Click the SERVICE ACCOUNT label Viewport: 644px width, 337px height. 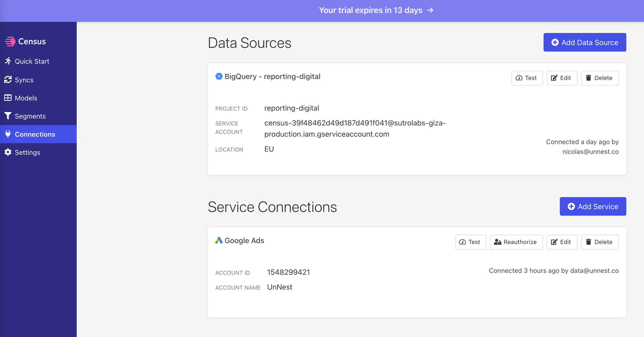tap(229, 128)
